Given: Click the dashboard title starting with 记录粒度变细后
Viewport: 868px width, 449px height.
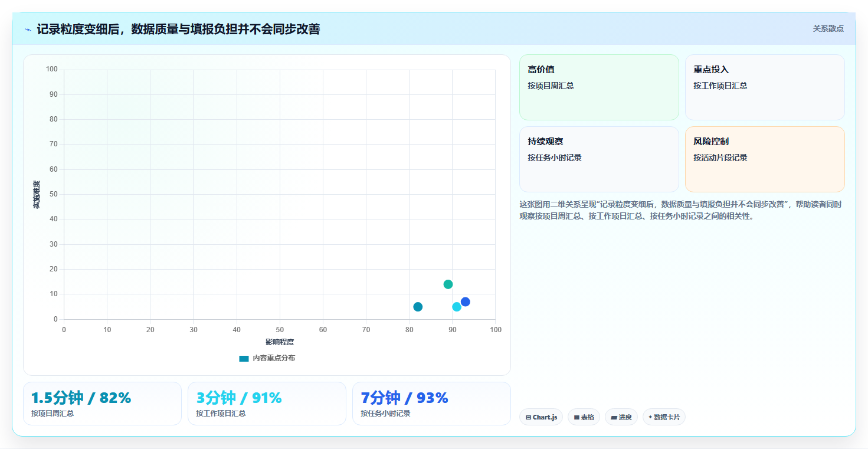Looking at the screenshot, I should click(x=178, y=29).
